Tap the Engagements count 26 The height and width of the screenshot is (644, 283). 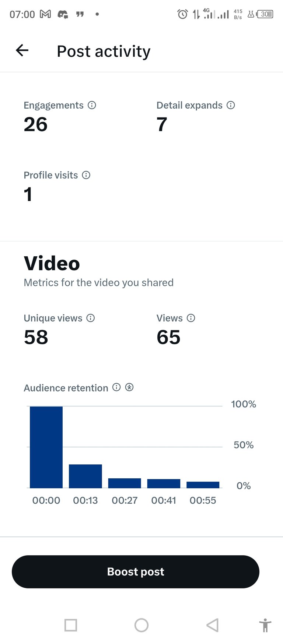(36, 124)
